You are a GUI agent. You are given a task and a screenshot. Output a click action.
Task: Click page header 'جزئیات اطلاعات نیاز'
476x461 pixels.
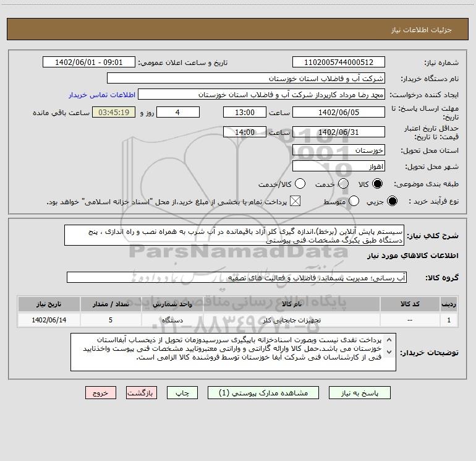point(421,30)
